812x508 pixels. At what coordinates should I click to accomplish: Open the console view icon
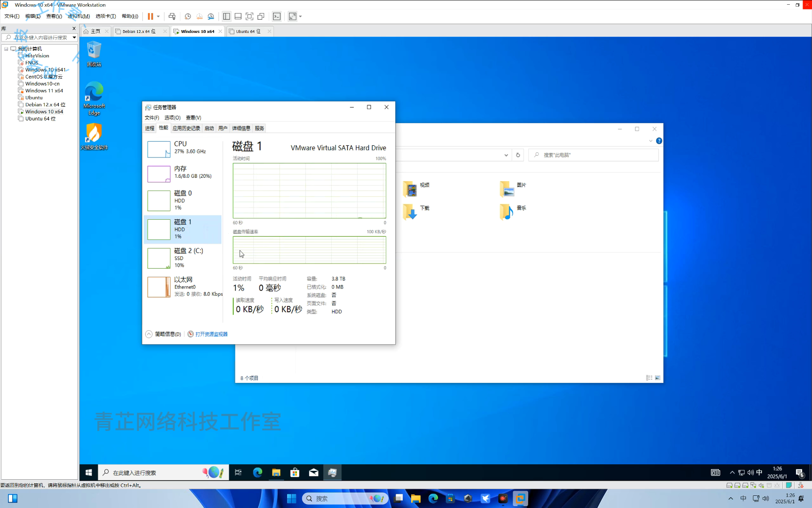tap(277, 16)
